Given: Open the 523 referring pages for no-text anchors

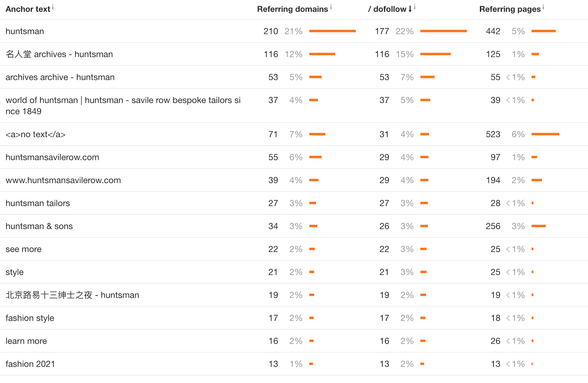Looking at the screenshot, I should [x=493, y=135].
